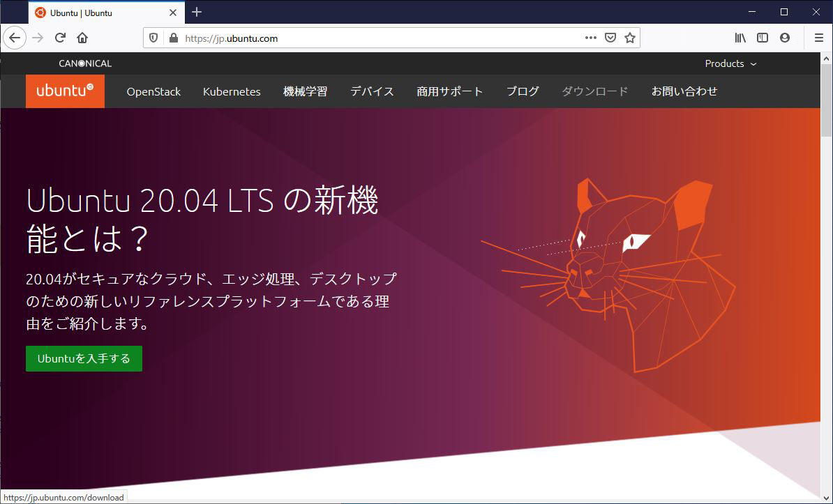Expand the Products dropdown
Viewport: 833px width, 504px height.
[x=730, y=63]
